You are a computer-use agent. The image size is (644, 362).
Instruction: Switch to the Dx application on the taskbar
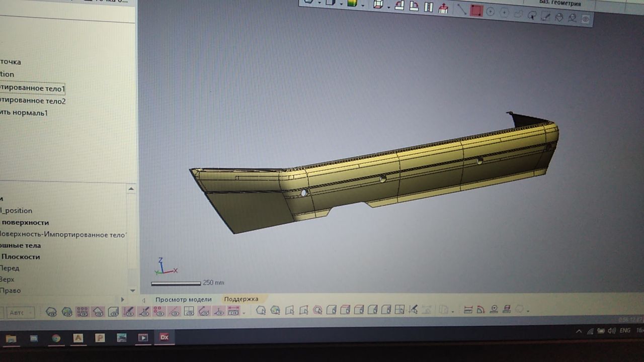164,337
